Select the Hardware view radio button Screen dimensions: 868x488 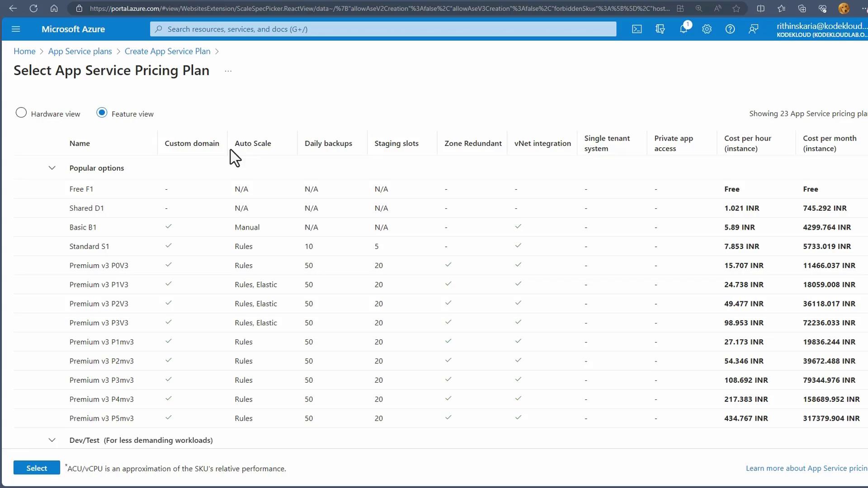click(21, 113)
